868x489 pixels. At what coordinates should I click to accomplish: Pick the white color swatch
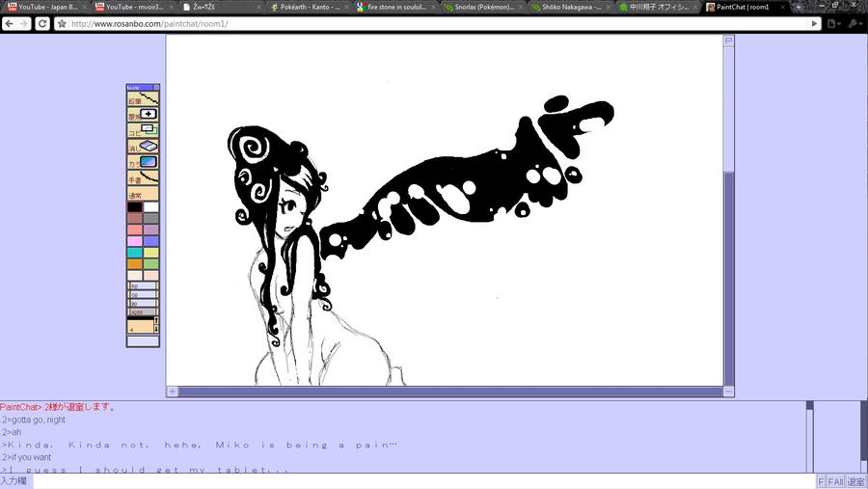click(x=151, y=207)
